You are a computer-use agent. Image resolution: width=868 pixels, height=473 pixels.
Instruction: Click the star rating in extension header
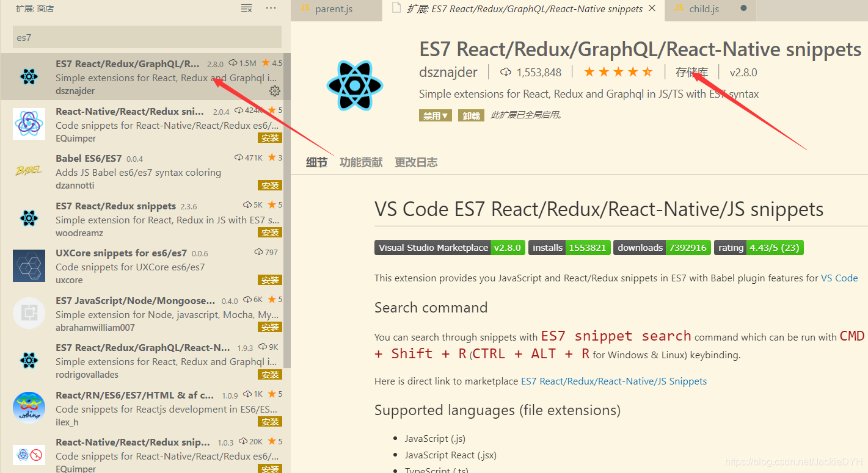[x=618, y=72]
